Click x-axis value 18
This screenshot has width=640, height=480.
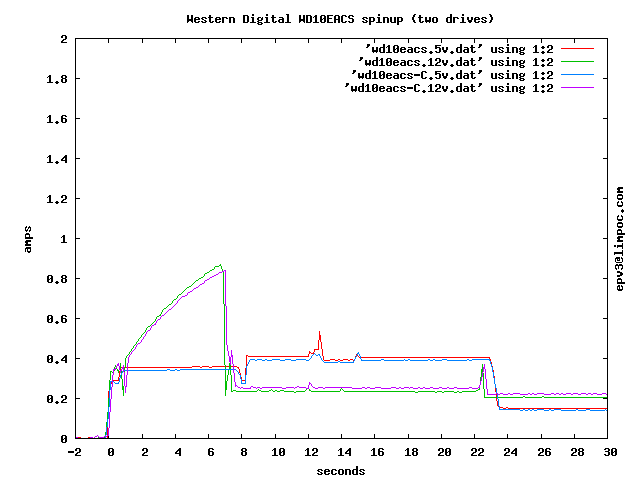point(411,452)
